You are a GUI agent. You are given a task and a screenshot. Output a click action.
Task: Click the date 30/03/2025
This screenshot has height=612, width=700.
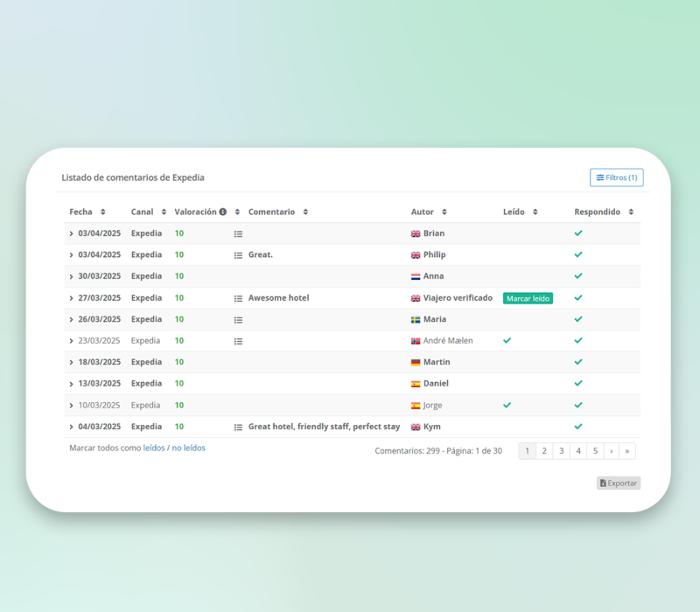coord(99,276)
